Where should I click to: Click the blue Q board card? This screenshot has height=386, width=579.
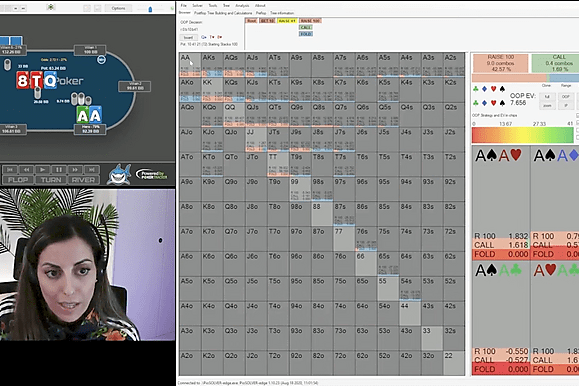tap(50, 81)
